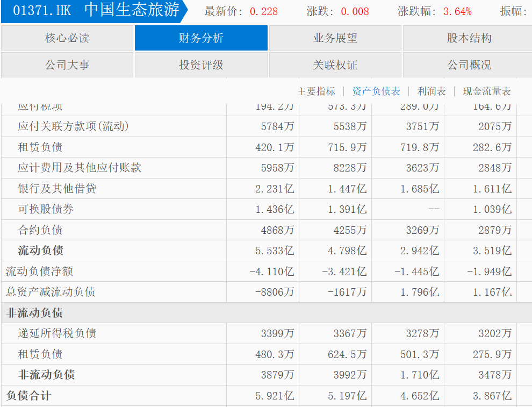The width and height of the screenshot is (532, 407).
Task: Select the 负债合计 row label
Action: click(x=28, y=396)
